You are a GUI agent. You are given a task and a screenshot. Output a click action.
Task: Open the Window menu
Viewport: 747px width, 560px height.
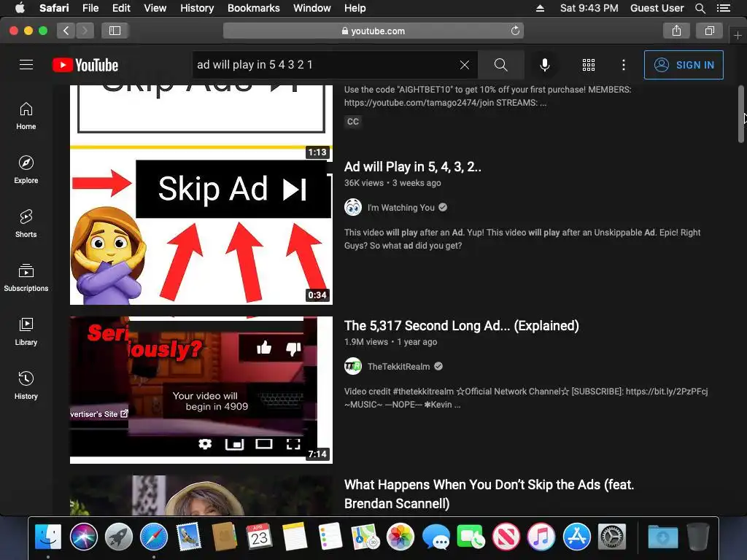[x=312, y=8]
